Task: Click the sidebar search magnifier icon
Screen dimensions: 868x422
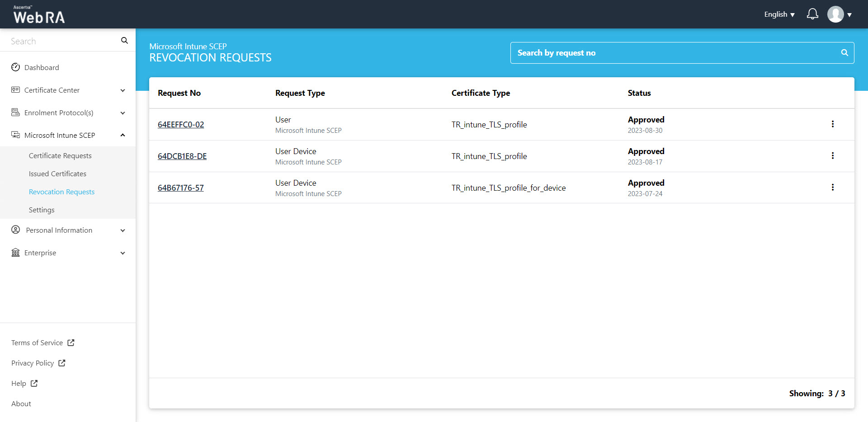Action: coord(124,41)
